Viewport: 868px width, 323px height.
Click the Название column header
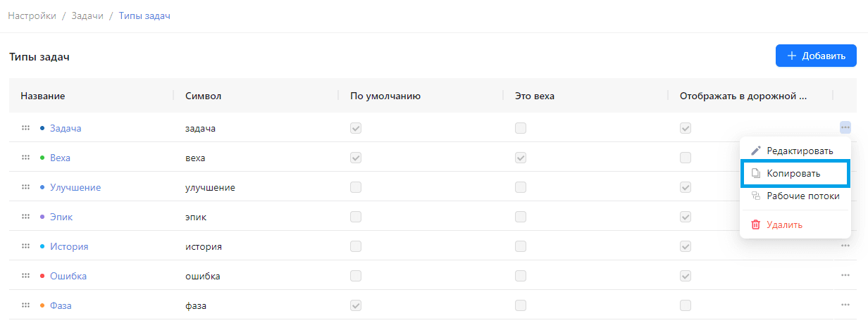coord(43,96)
